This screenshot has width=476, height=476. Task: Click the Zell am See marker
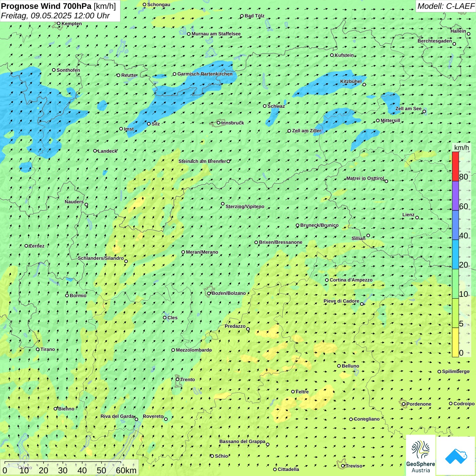424,112
